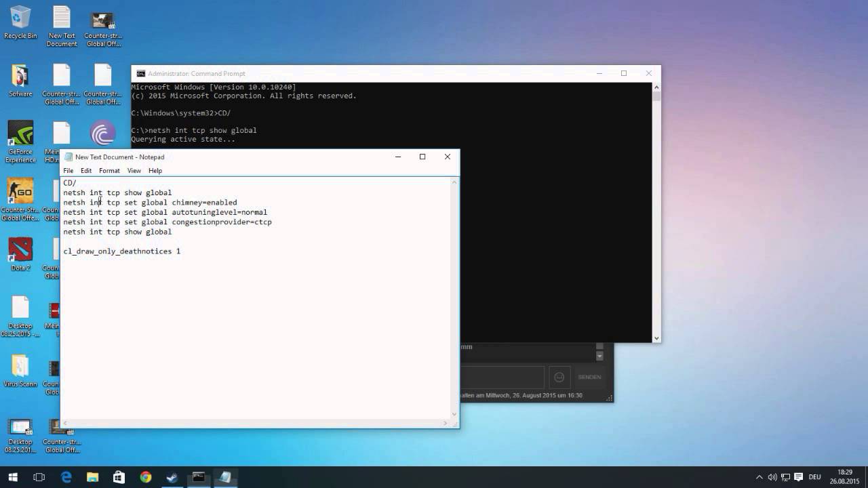Switch to Steam via taskbar icon

coord(172,477)
